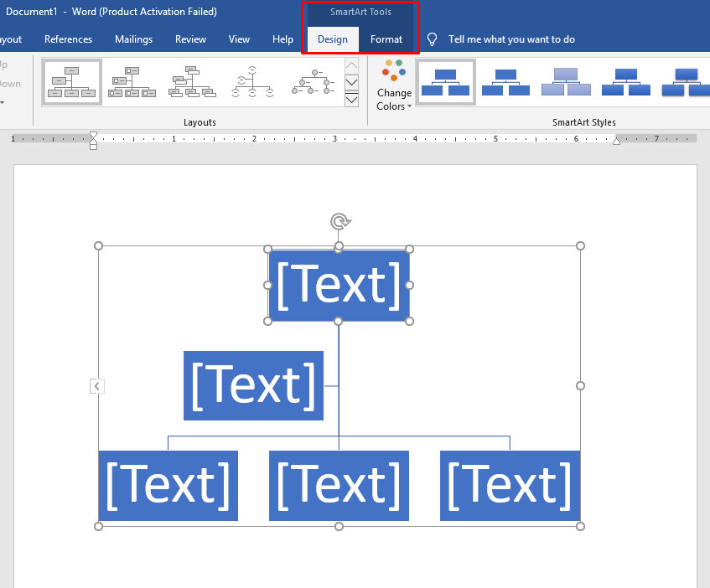Apply the fourth SmartArt style thumbnail
This screenshot has width=710, height=588.
[x=626, y=82]
